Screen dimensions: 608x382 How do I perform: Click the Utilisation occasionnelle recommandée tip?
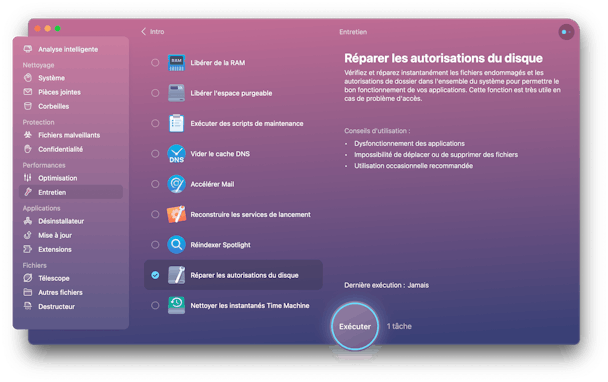[x=413, y=166]
